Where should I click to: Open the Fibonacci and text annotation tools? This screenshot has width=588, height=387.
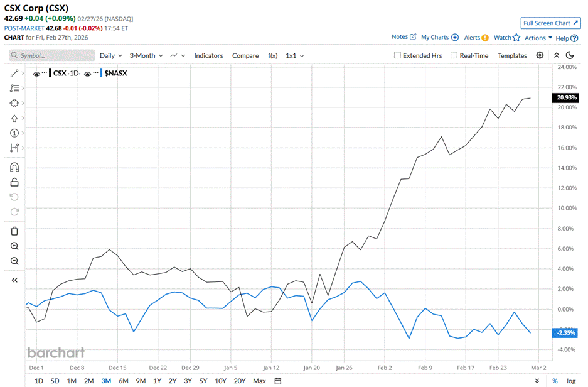[x=14, y=88]
